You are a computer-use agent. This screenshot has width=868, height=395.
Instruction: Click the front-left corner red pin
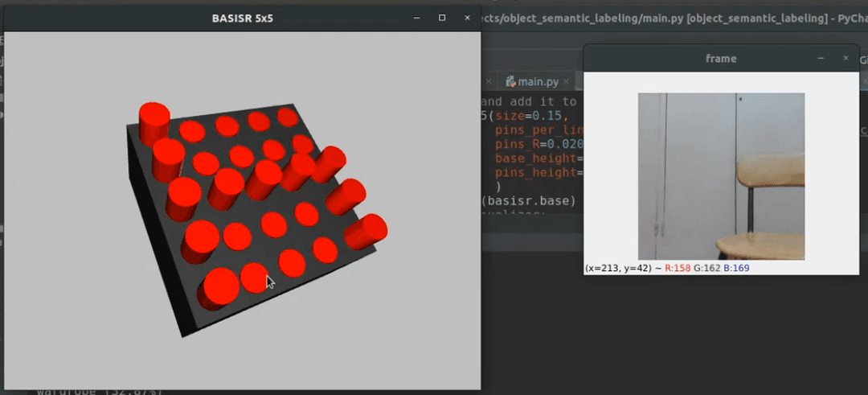(x=219, y=288)
